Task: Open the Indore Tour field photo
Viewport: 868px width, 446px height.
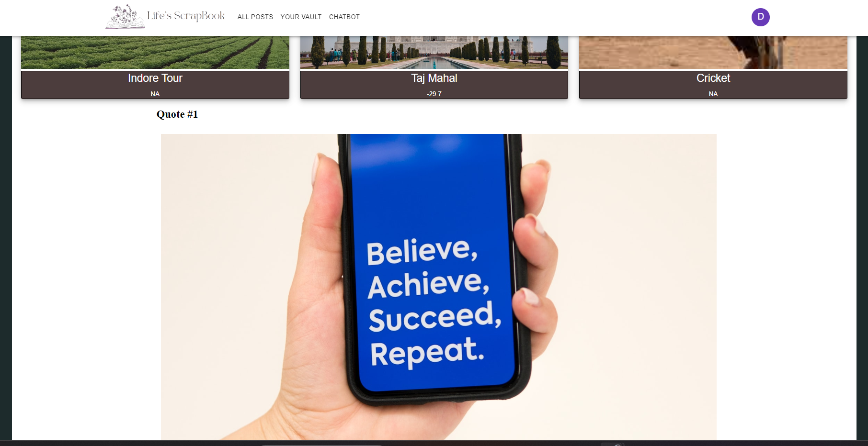Action: coord(155,52)
